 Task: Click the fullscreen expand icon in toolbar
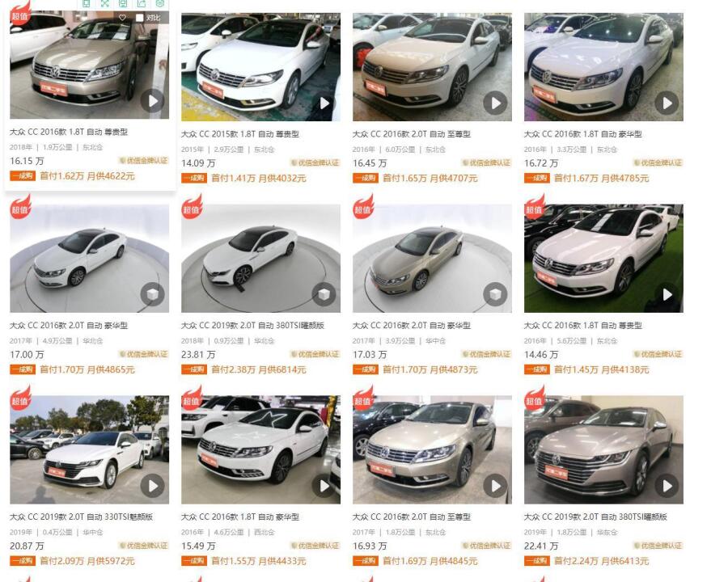pos(104,3)
